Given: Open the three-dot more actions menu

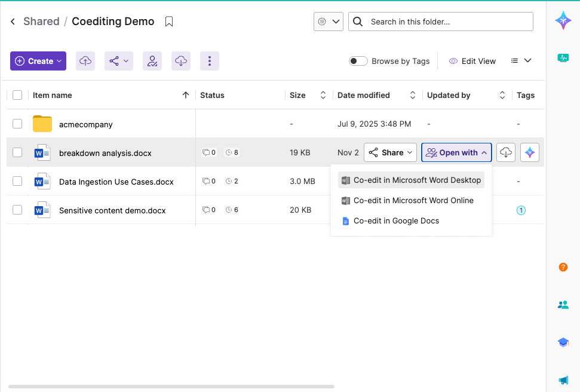Looking at the screenshot, I should pos(210,61).
